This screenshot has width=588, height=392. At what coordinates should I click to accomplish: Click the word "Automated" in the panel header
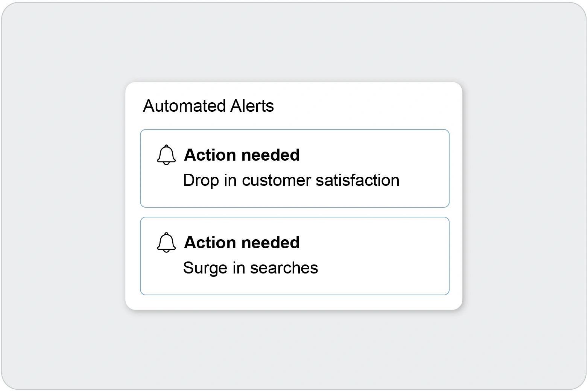click(179, 106)
